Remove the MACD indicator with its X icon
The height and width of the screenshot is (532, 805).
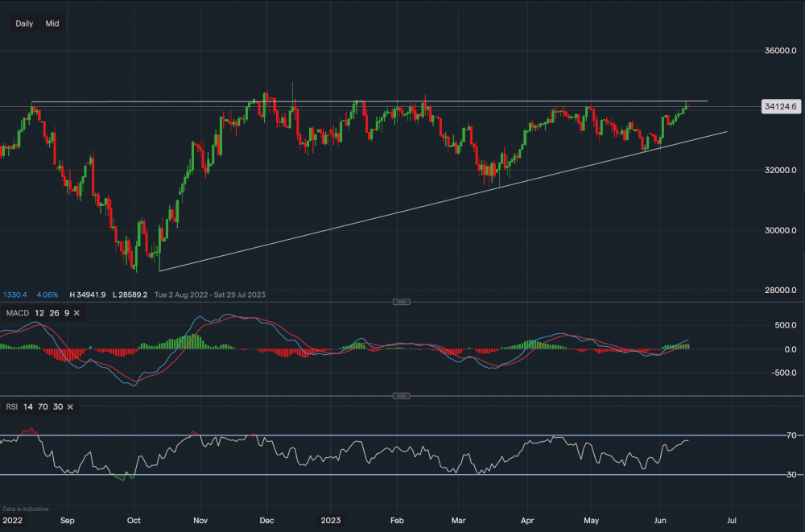point(76,313)
